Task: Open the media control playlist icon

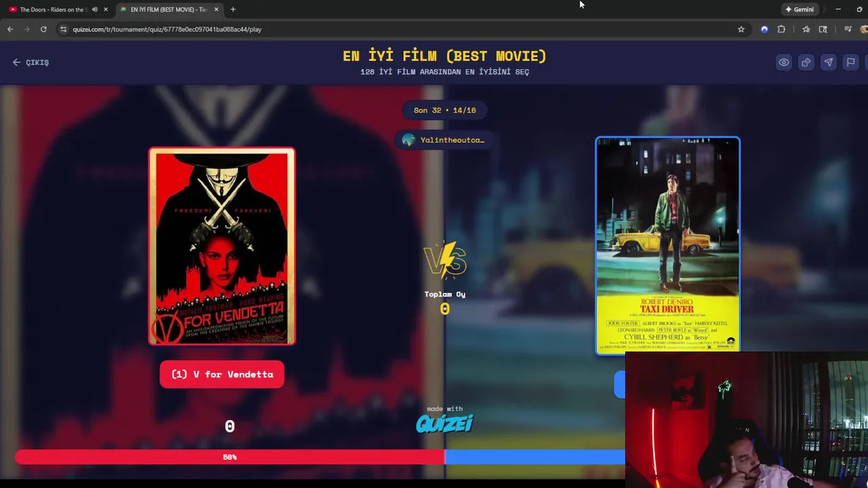Action: [848, 29]
